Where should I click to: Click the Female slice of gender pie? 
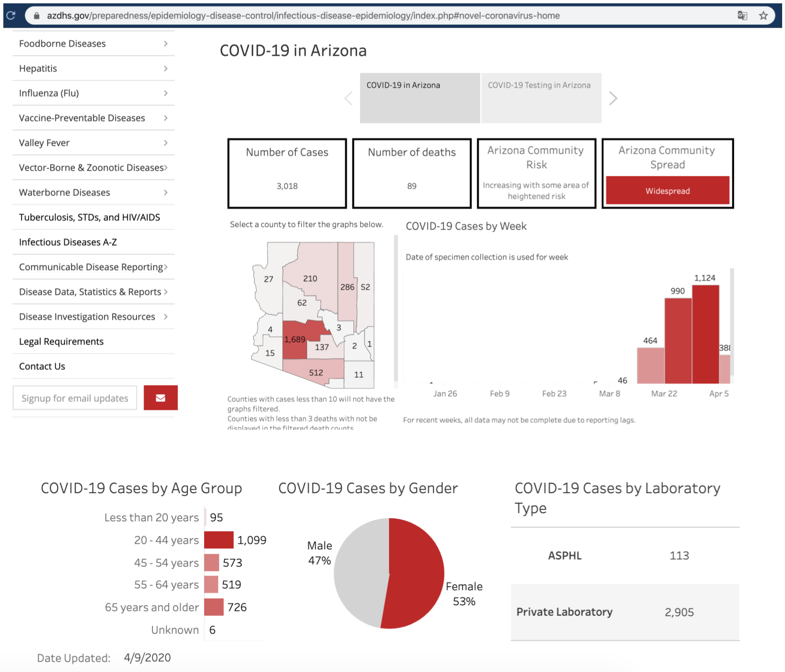[417, 574]
